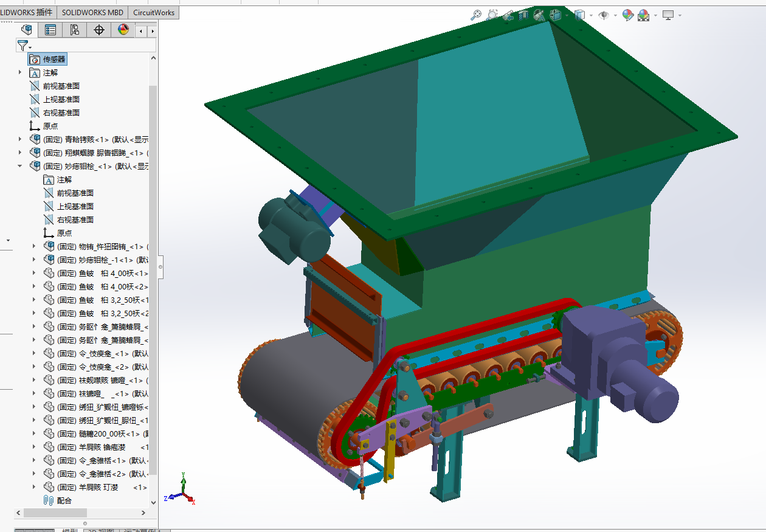Select the 令_龛雅栝<1> part
The image size is (766, 532).
[x=97, y=460]
